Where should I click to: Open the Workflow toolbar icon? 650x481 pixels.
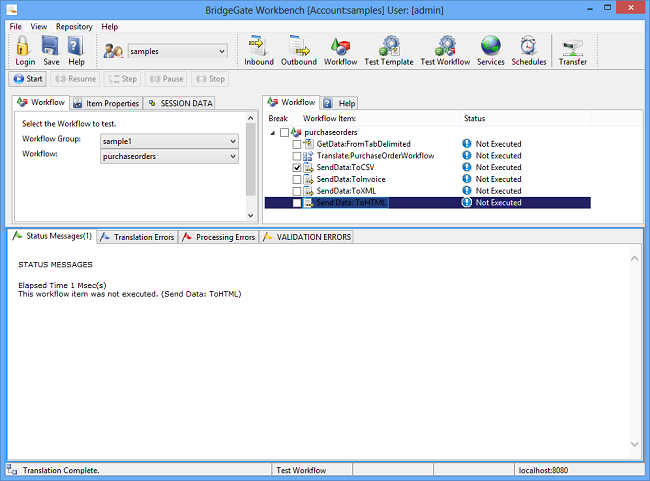coord(340,46)
